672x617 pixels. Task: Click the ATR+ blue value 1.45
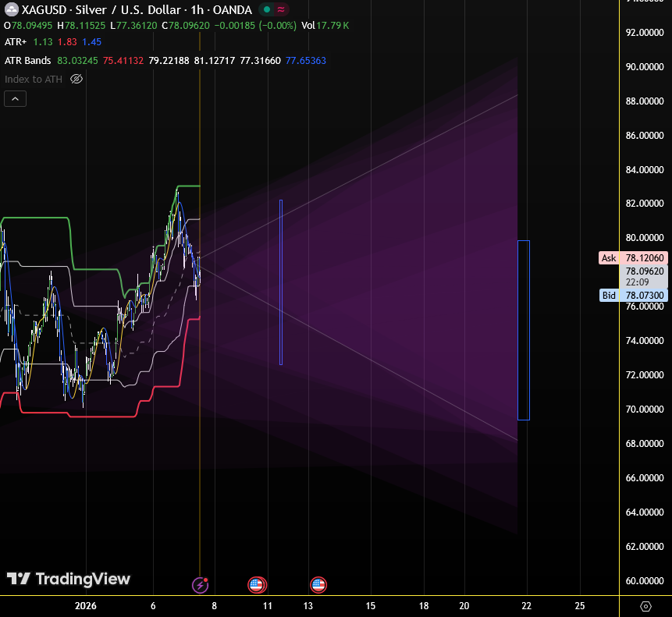(x=92, y=42)
